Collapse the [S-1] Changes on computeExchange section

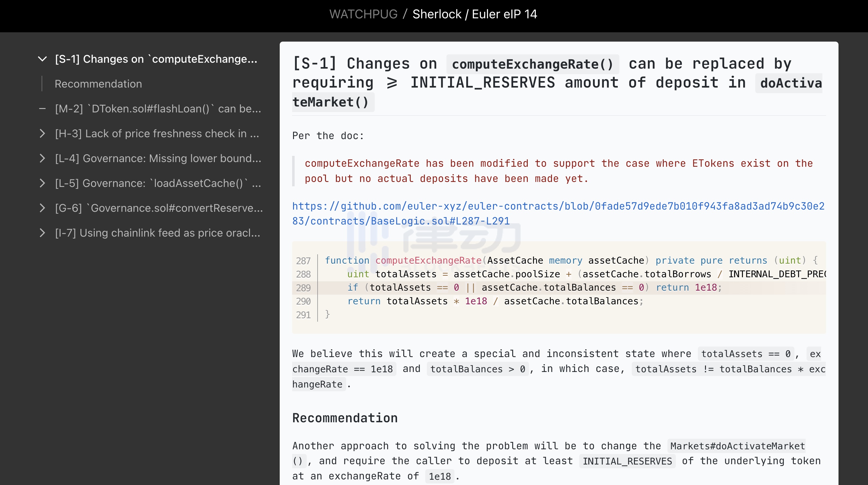42,59
